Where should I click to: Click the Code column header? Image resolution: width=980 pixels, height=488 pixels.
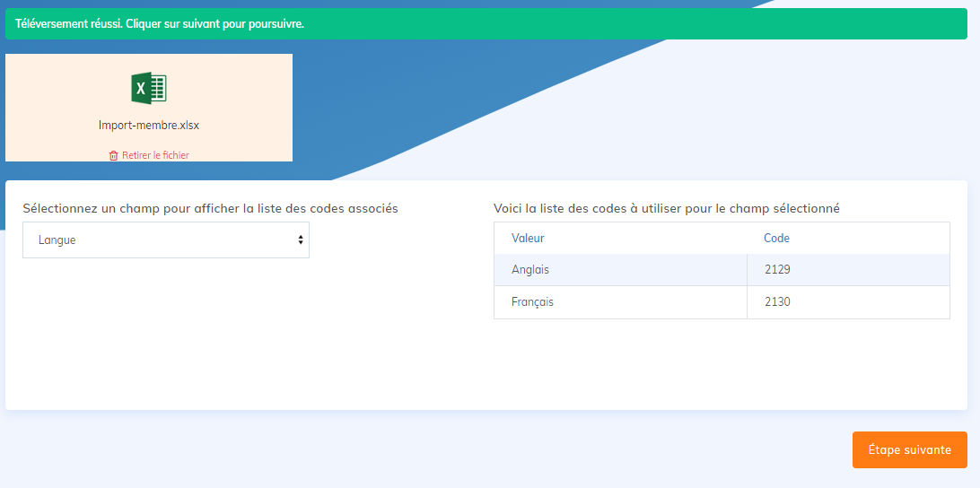[776, 239]
